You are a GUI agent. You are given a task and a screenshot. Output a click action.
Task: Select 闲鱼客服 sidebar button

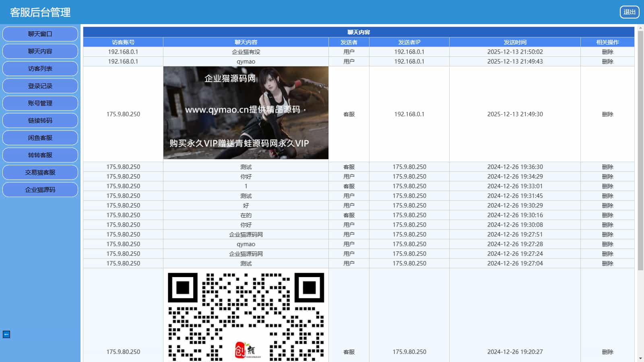(x=40, y=138)
